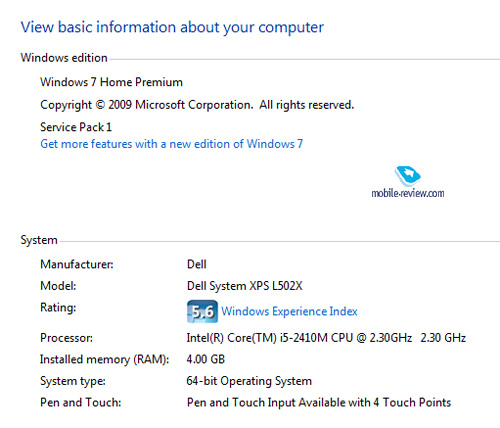Screen dimensions: 500x428
Task: Click the Dell System XPS L502X model value
Action: tap(245, 286)
